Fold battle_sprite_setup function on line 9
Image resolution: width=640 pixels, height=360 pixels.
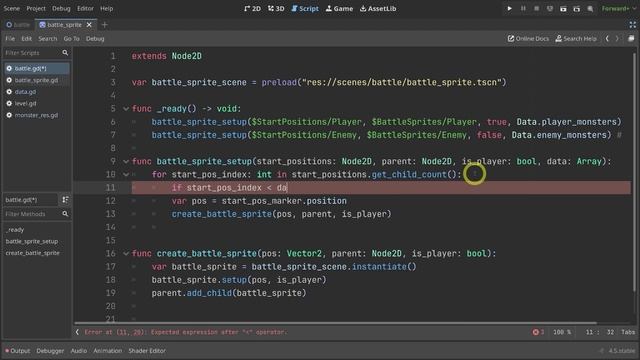pyautogui.click(x=126, y=162)
